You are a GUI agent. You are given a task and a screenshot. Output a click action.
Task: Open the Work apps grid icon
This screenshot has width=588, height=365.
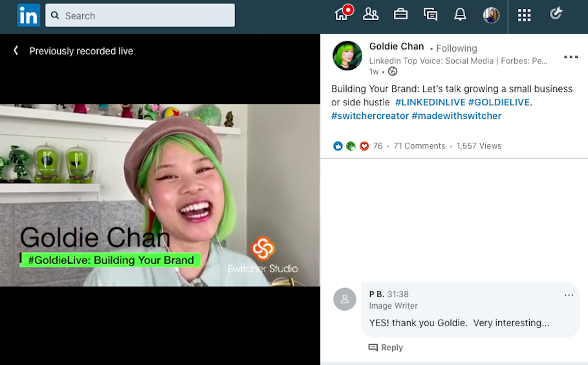pos(524,16)
